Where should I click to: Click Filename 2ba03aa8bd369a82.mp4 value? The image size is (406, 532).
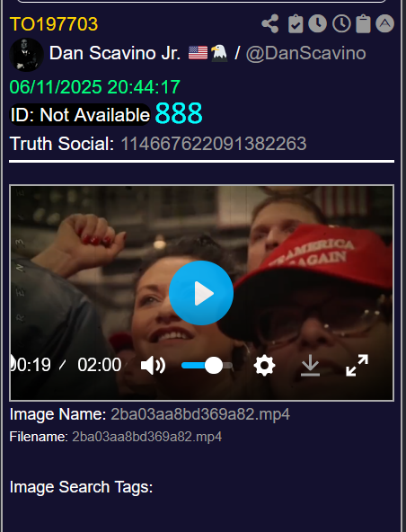tap(147, 437)
